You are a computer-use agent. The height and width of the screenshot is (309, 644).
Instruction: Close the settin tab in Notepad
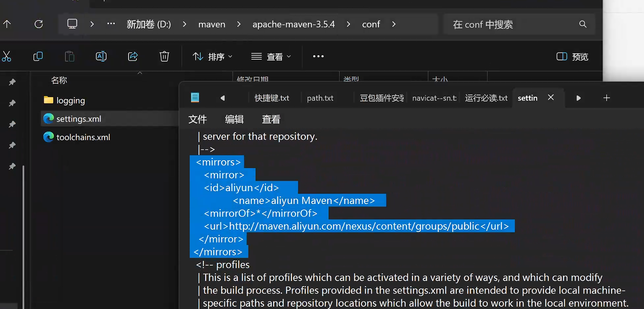(551, 97)
